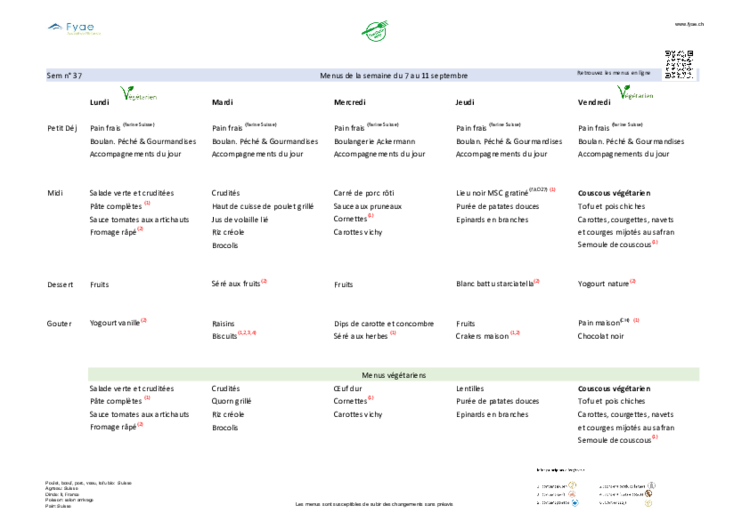Select the Mercredi column heading

[x=350, y=102]
